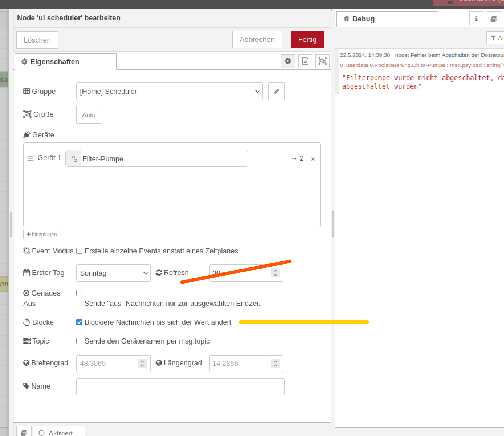Screen dimensions: 504x436
Task: Grab the Gerät 1 reorder handle
Action: click(30, 158)
